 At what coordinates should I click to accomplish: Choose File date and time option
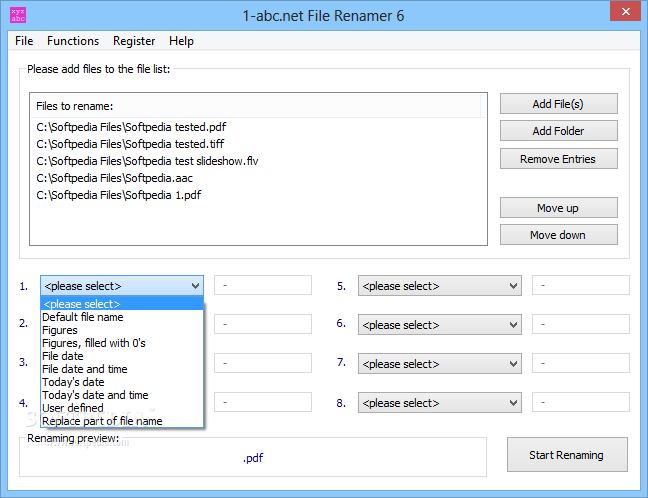coord(122,369)
